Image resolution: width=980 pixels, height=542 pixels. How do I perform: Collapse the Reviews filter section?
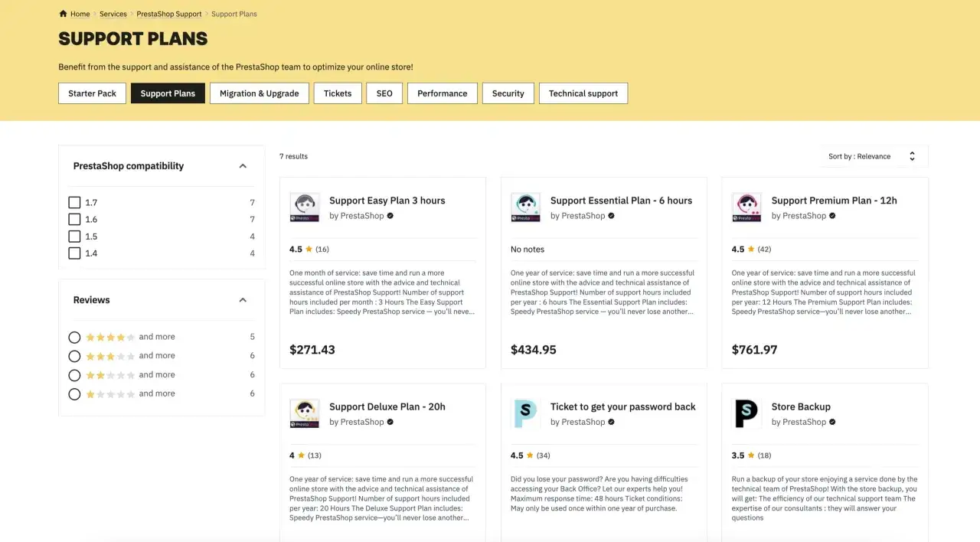(x=243, y=300)
